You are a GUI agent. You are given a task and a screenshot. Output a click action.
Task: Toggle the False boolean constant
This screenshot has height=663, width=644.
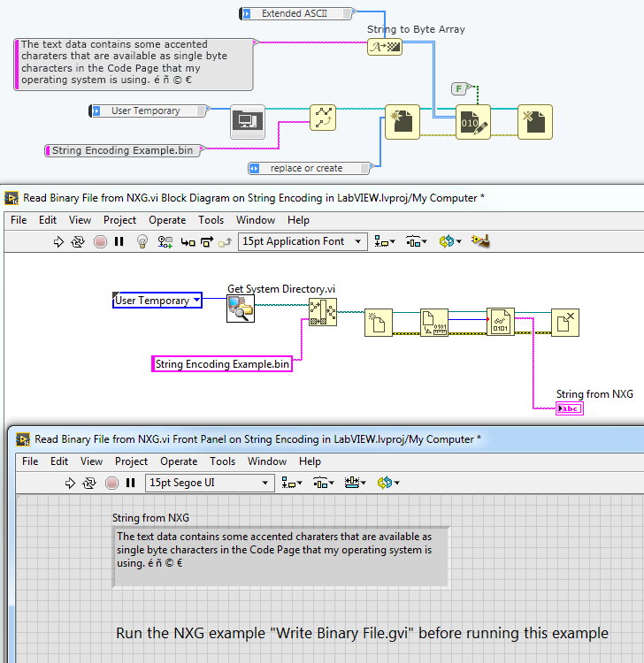pyautogui.click(x=459, y=88)
